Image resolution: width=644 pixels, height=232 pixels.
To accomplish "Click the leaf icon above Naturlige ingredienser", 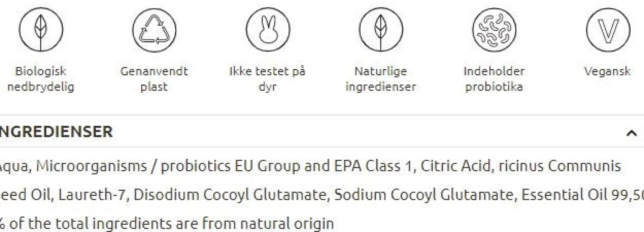I will 381,30.
